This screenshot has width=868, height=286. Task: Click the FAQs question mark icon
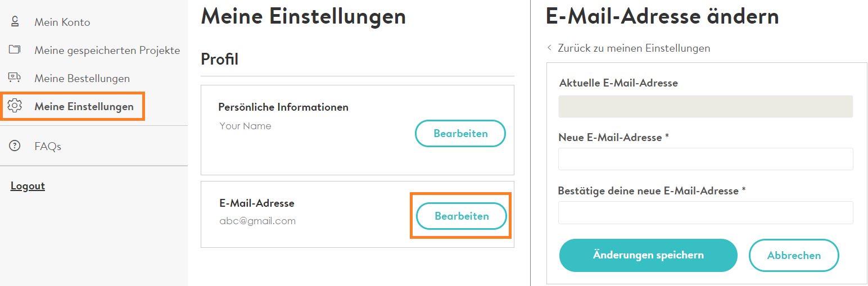coord(15,146)
